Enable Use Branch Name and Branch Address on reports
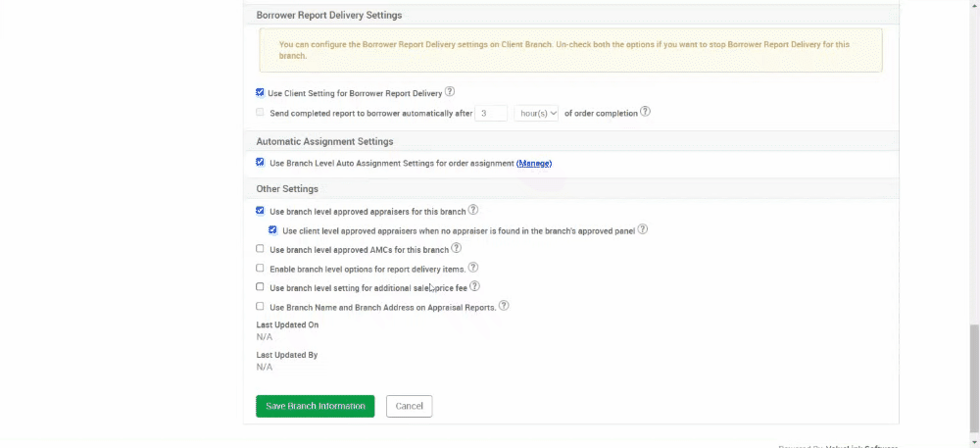Viewport: 980px width, 448px height. click(x=260, y=306)
